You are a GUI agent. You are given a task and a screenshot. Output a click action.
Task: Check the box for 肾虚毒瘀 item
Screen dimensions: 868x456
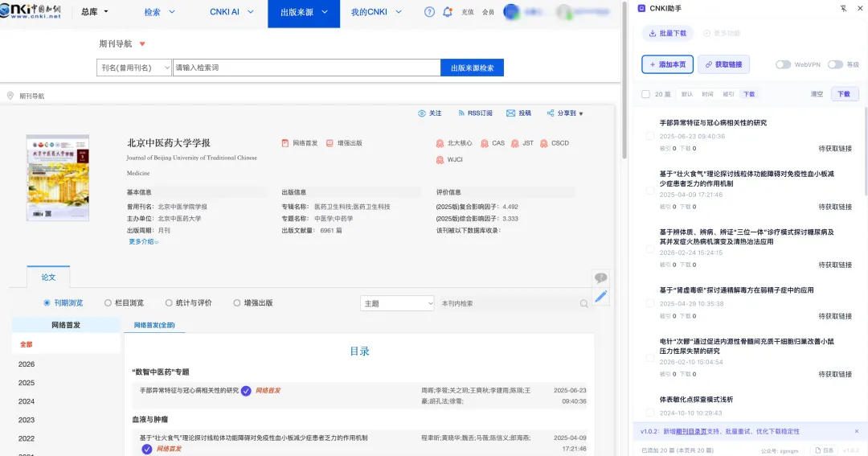(x=650, y=303)
